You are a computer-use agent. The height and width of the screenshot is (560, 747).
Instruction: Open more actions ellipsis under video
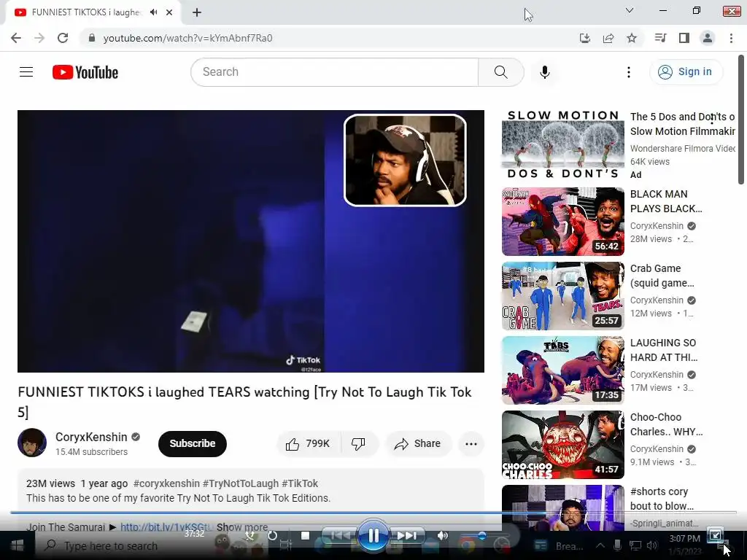[471, 444]
